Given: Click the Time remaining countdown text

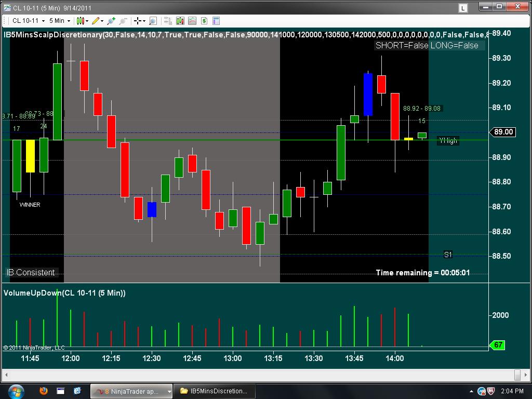Looking at the screenshot, I should (423, 273).
